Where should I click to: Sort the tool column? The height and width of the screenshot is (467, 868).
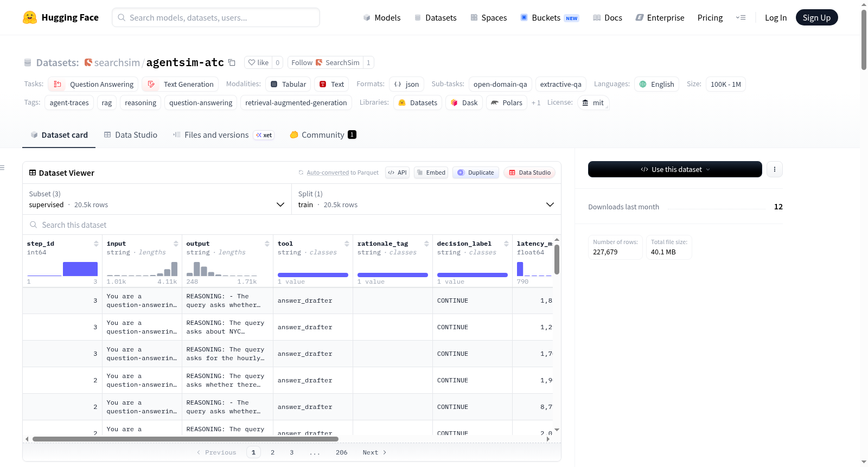[347, 244]
